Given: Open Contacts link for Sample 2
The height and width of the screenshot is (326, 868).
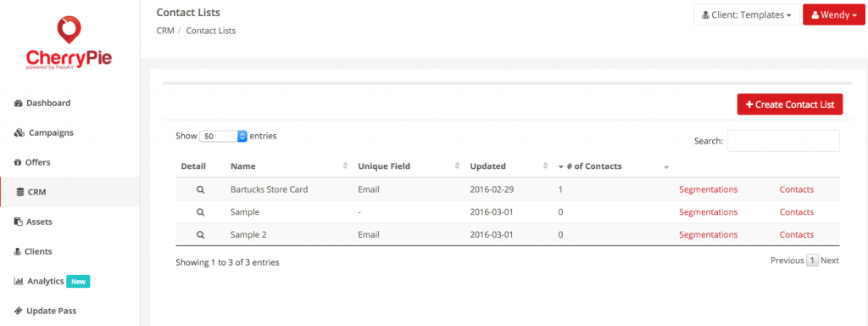Looking at the screenshot, I should [797, 235].
